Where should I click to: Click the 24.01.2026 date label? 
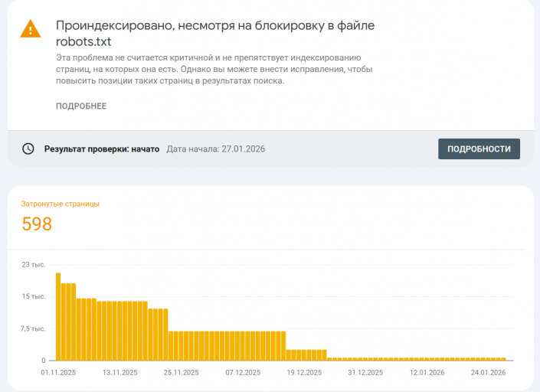489,372
